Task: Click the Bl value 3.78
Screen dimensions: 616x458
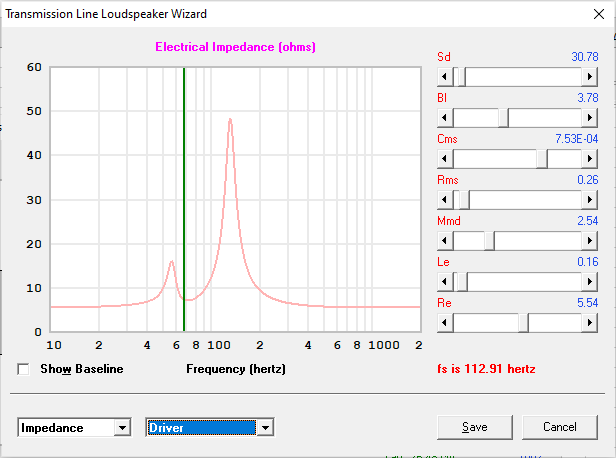Action: tap(587, 98)
